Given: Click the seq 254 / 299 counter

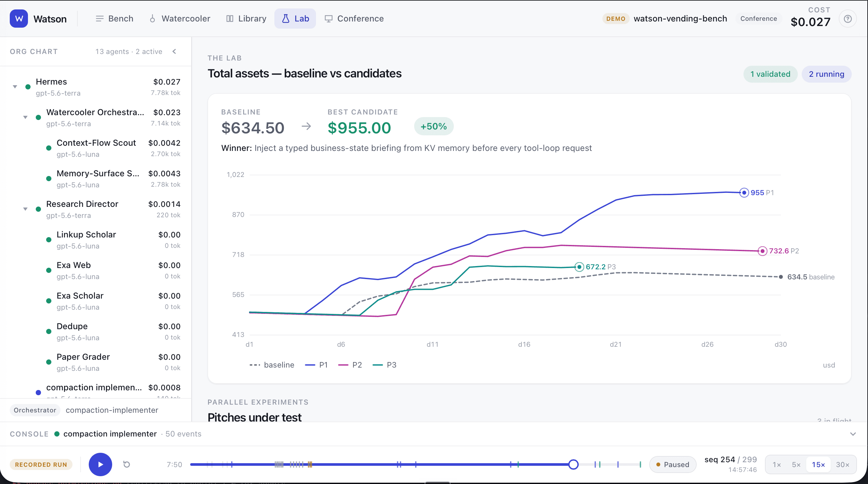Looking at the screenshot, I should point(730,459).
